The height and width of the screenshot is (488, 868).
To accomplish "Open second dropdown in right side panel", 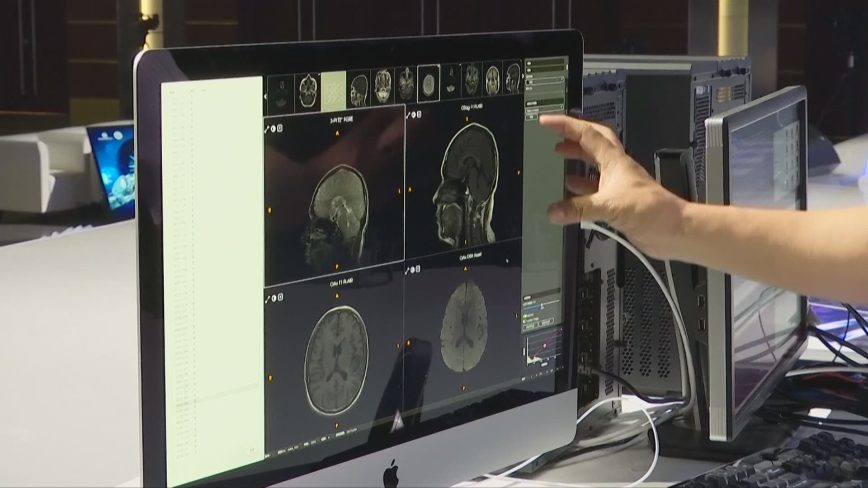I will click(544, 109).
